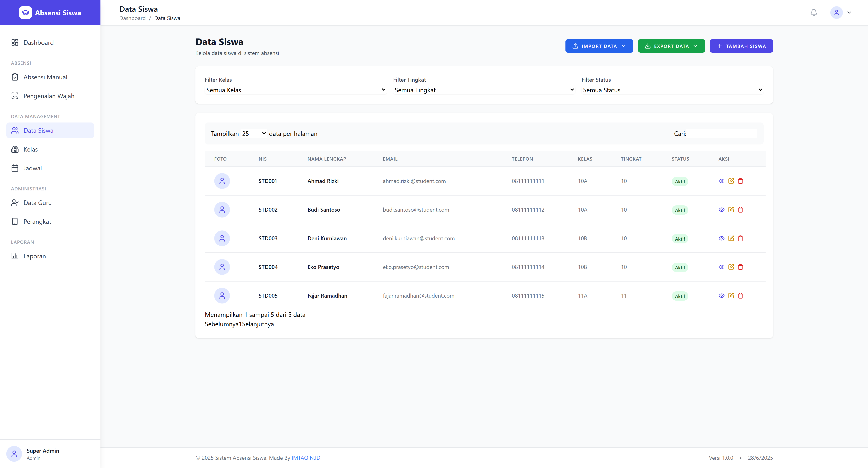Open the IMTAQIN.ID footer link
Image resolution: width=868 pixels, height=468 pixels.
[x=306, y=458]
